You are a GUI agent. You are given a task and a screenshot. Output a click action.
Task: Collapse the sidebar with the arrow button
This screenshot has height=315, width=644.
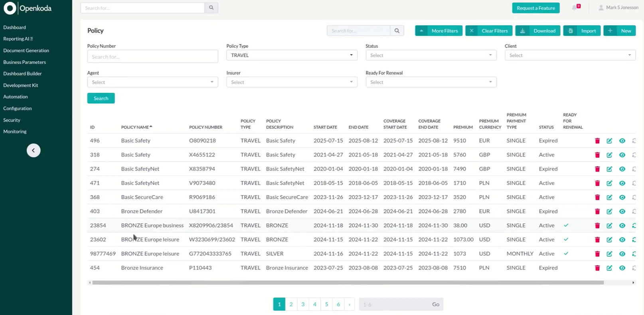34,151
